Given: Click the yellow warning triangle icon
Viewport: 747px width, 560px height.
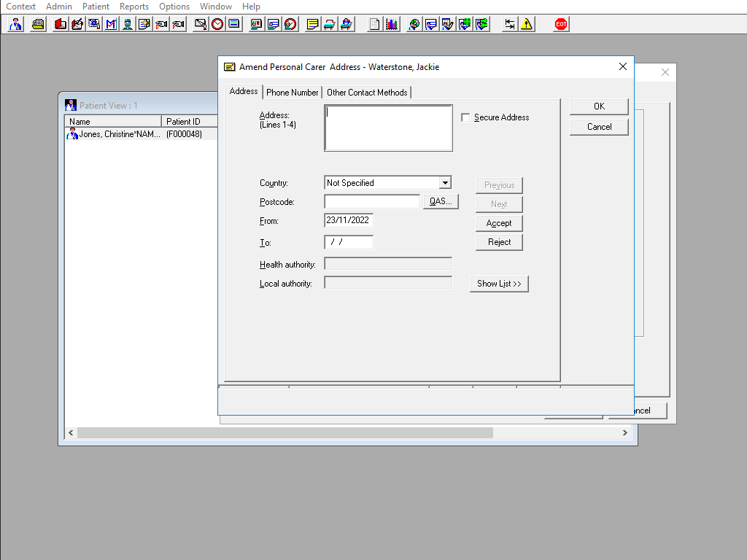Looking at the screenshot, I should [527, 24].
